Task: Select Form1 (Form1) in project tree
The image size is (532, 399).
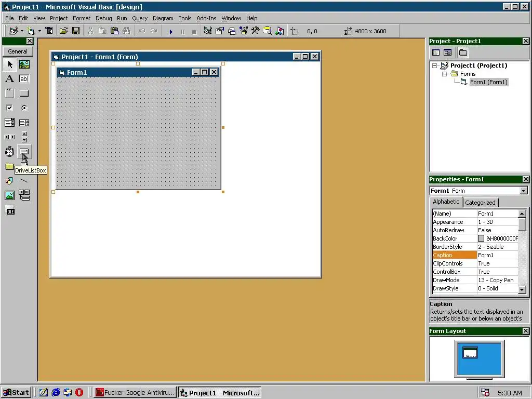Action: (x=488, y=82)
